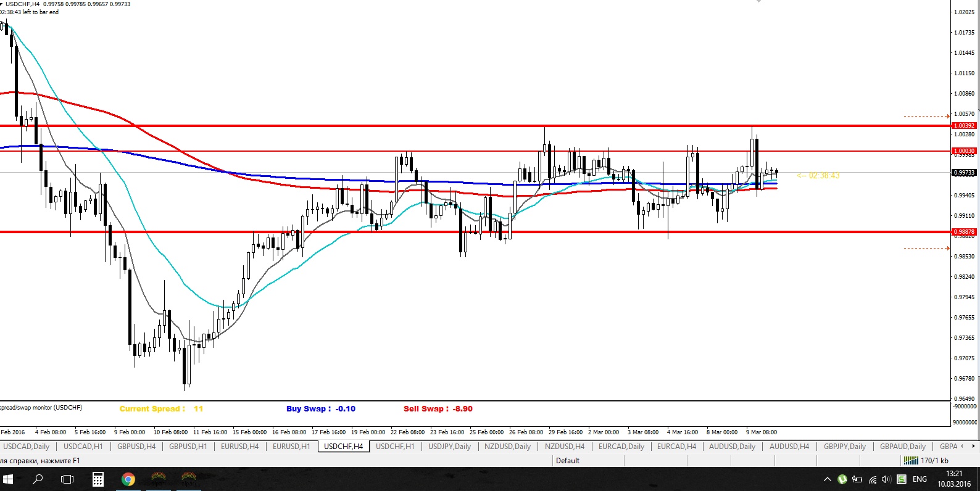980x491 pixels.
Task: Open Task View on the taskbar
Action: click(x=67, y=479)
